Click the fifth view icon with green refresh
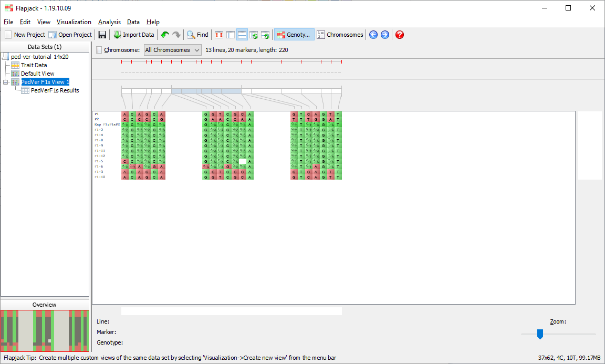The height and width of the screenshot is (364, 605). tap(265, 35)
